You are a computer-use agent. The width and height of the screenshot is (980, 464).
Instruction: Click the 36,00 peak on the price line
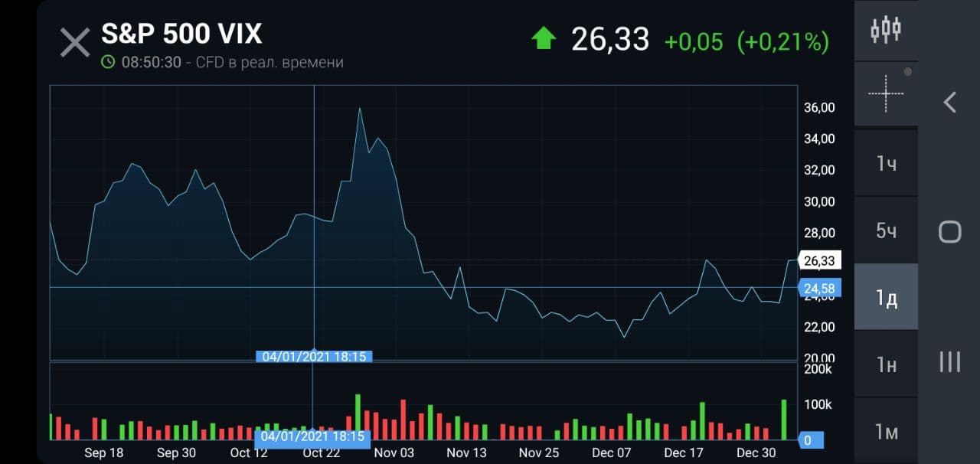359,109
